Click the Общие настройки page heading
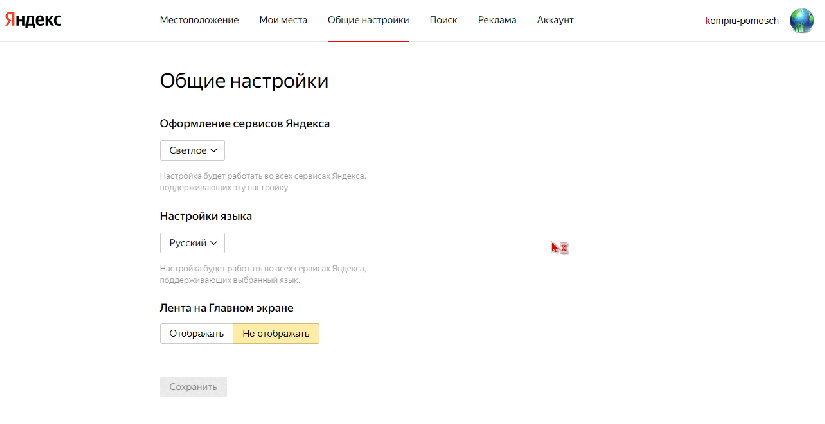 click(x=244, y=82)
